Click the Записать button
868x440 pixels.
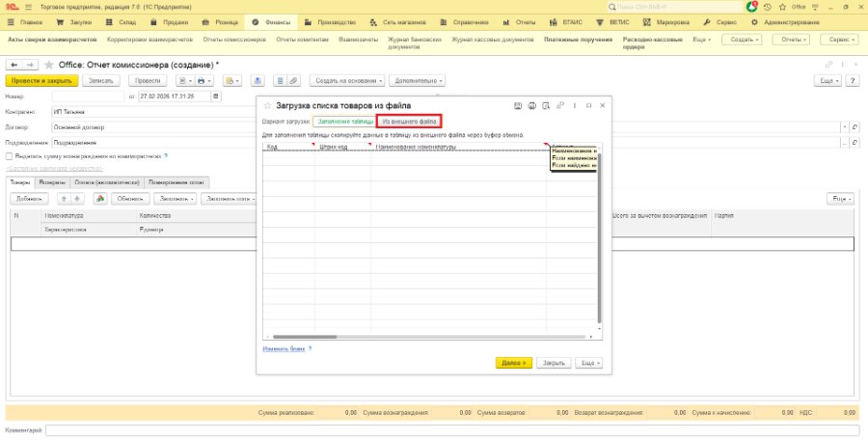click(x=100, y=80)
